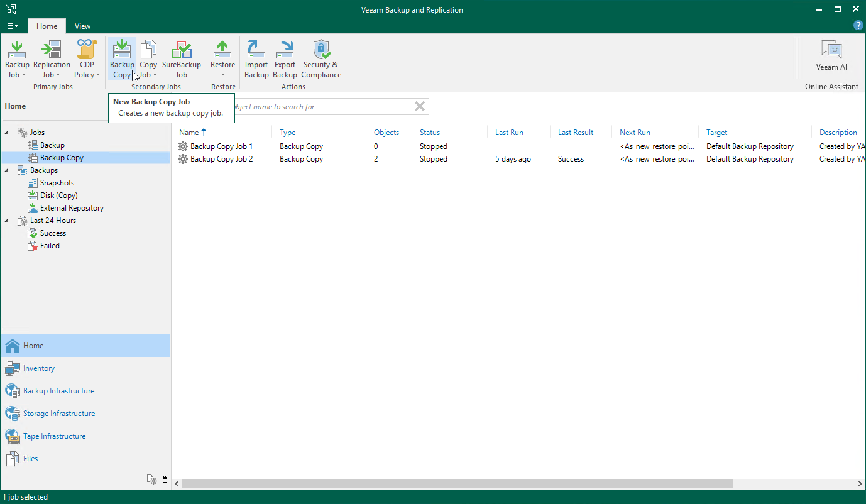Select Backup under Jobs in tree
866x504 pixels.
[52, 145]
